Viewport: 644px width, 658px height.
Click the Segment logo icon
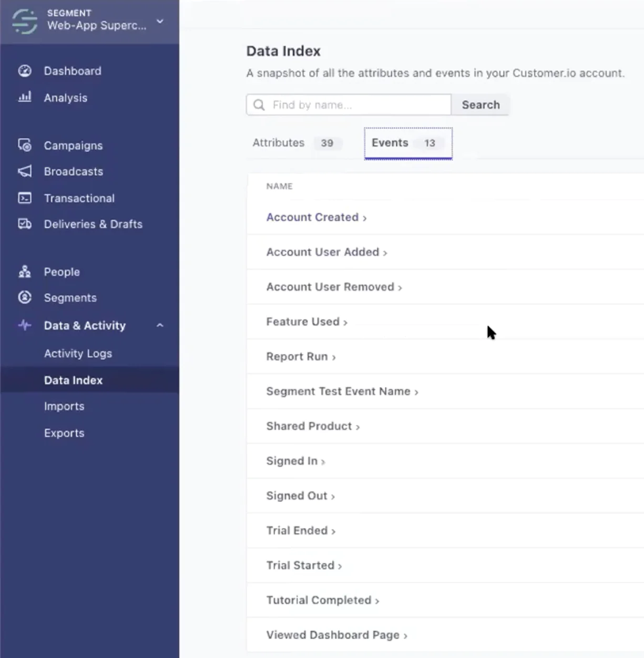pyautogui.click(x=25, y=22)
